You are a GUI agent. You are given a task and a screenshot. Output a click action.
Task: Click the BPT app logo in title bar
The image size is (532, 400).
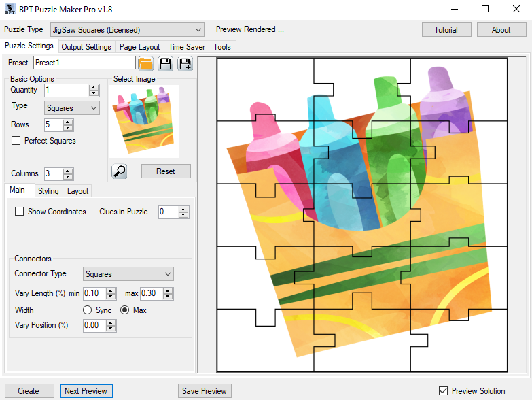pos(9,9)
